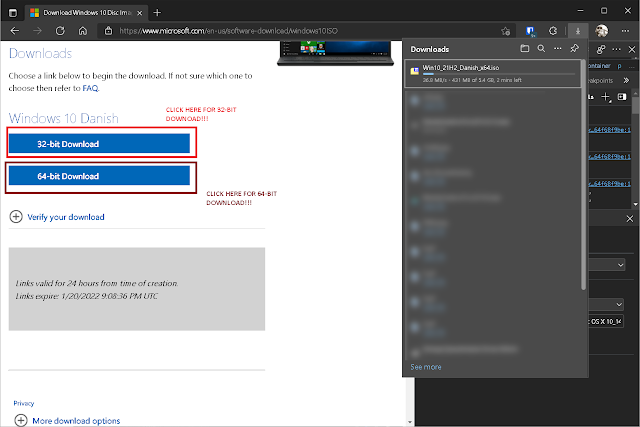Viewport: 640px width, 427px height.
Task: Open a new browser tab
Action: point(157,13)
